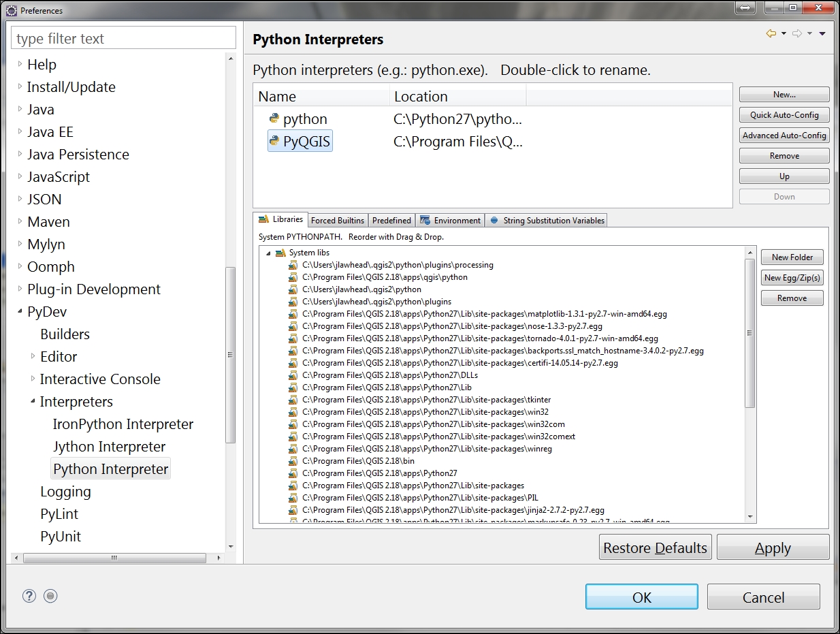Viewport: 840px width, 634px height.
Task: Click icon beside winreg path
Action: pos(293,449)
